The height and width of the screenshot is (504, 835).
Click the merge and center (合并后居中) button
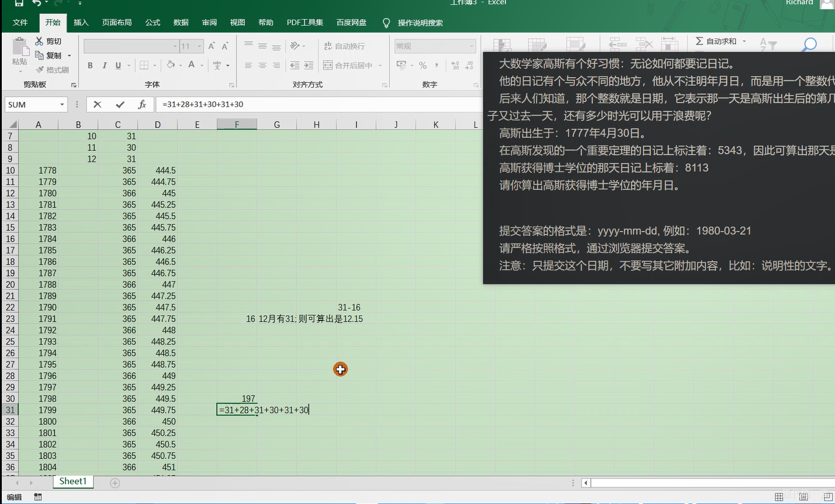pos(348,65)
